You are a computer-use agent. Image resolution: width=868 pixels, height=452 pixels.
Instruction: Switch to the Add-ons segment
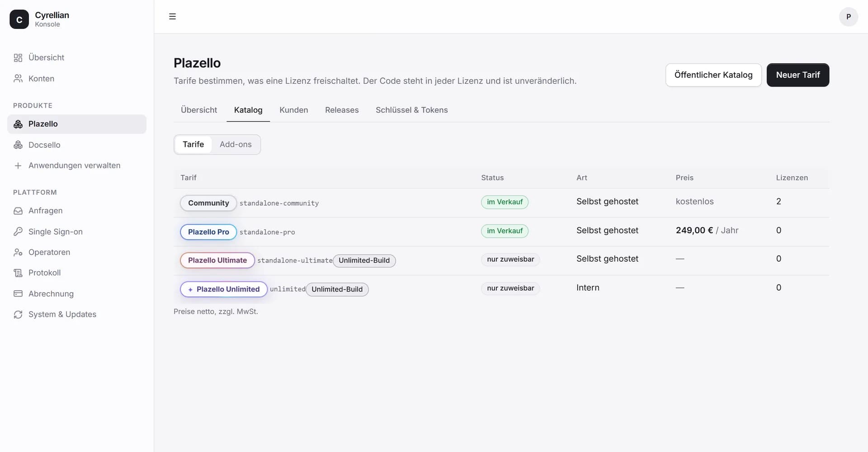pos(236,145)
